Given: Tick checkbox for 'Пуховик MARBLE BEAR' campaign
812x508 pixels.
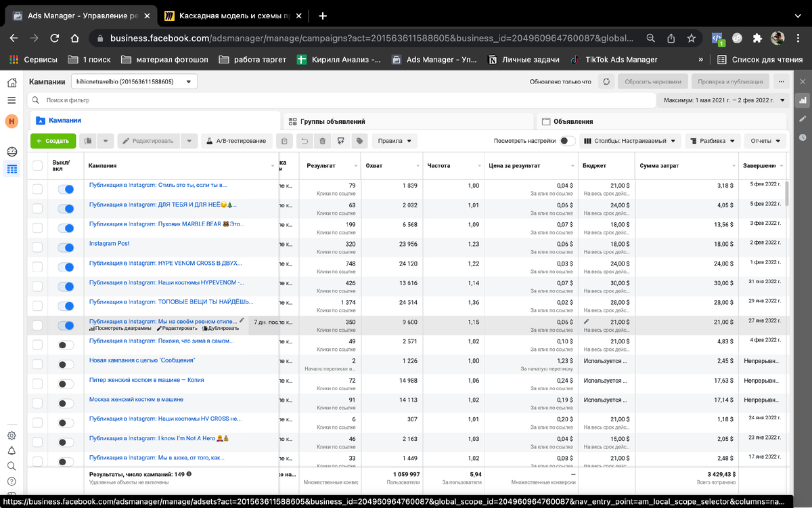Looking at the screenshot, I should click(37, 228).
